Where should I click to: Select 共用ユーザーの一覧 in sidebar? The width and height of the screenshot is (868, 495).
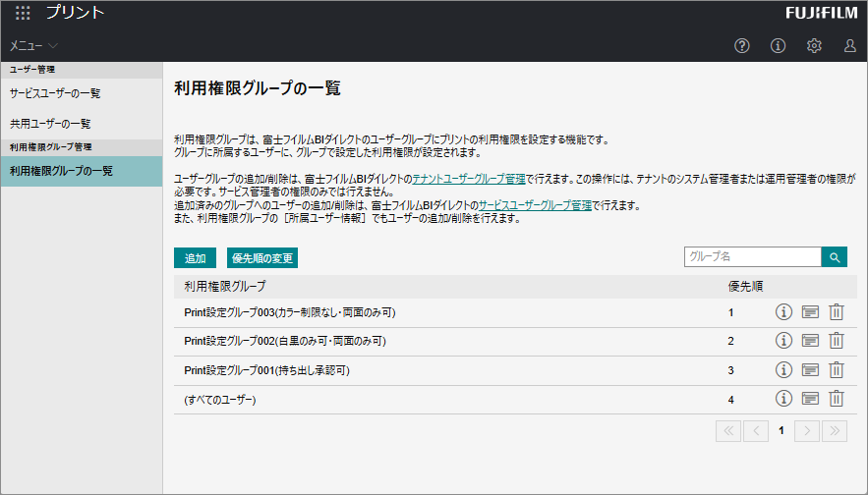click(x=50, y=124)
